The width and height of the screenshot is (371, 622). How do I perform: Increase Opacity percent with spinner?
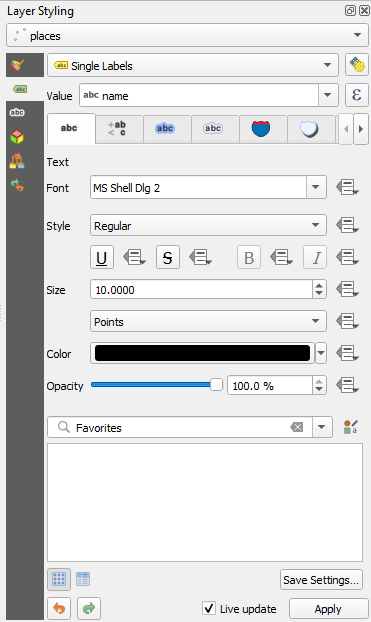click(x=319, y=381)
